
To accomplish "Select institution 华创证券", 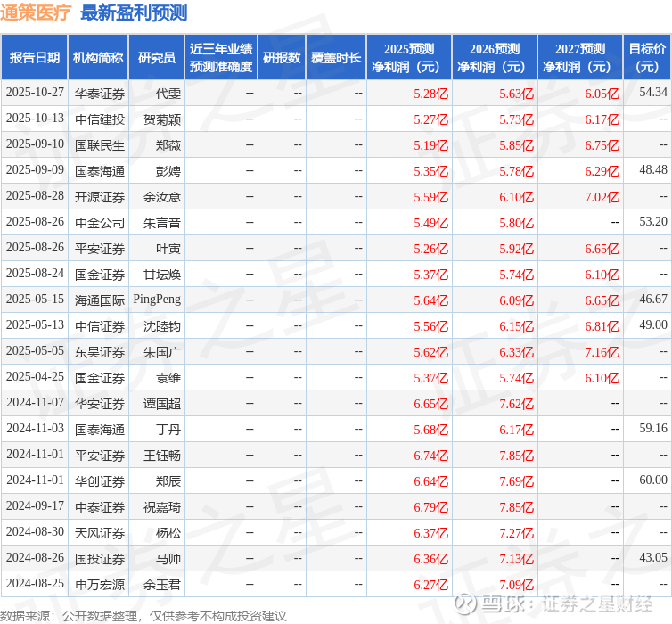I will click(x=100, y=481).
